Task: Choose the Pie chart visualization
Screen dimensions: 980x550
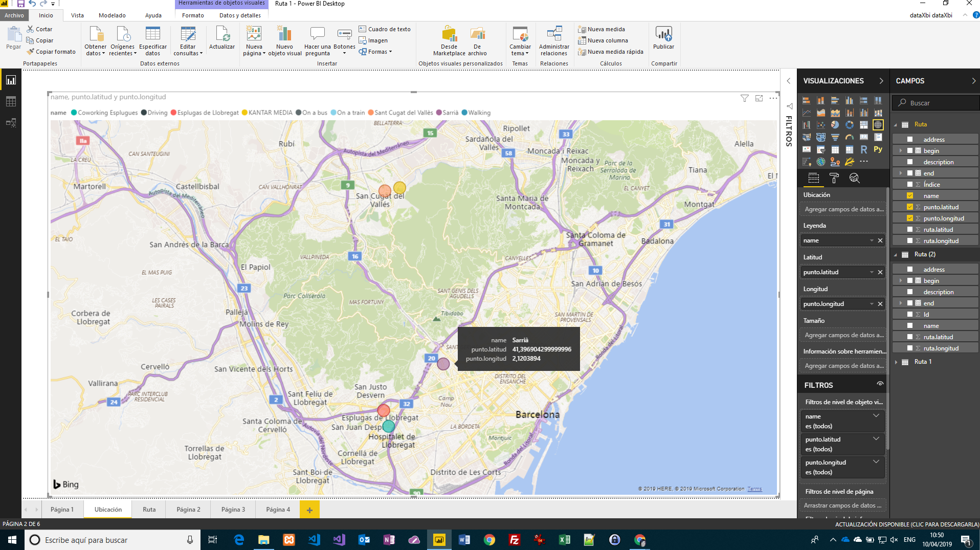Action: (x=835, y=124)
